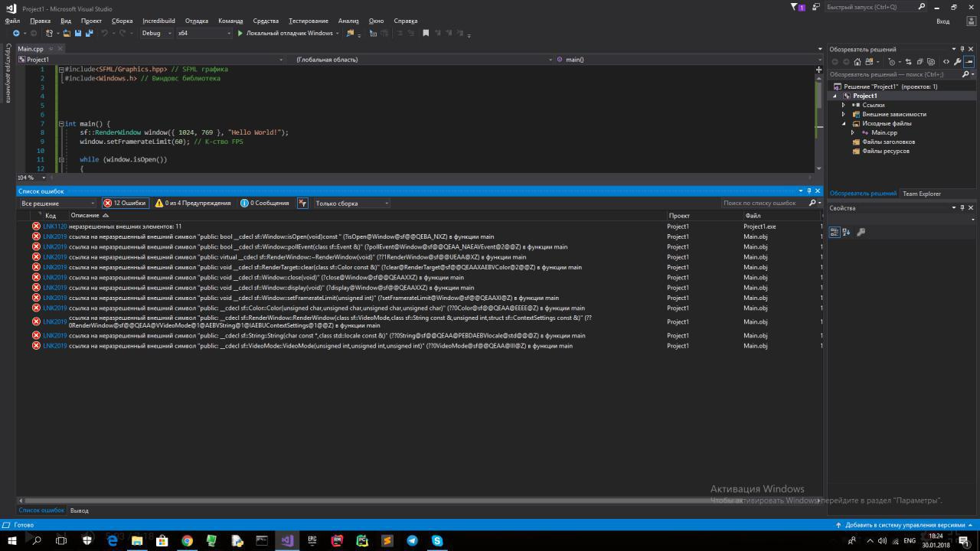Viewport: 980px width, 551px height.
Task: Open the Все решение scope dropdown
Action: click(x=58, y=204)
